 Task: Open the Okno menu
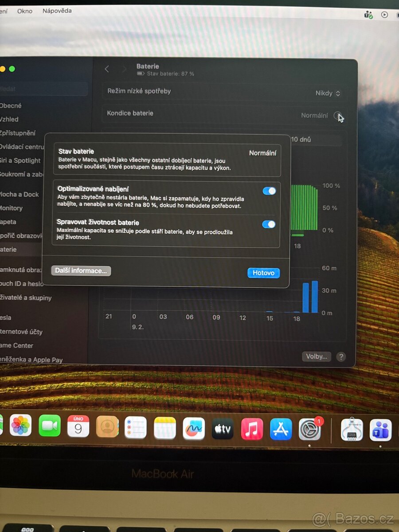click(24, 11)
